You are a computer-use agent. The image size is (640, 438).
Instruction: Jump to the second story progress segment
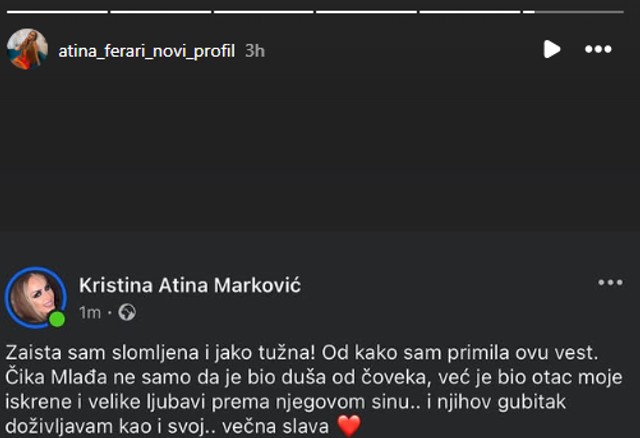click(x=160, y=11)
